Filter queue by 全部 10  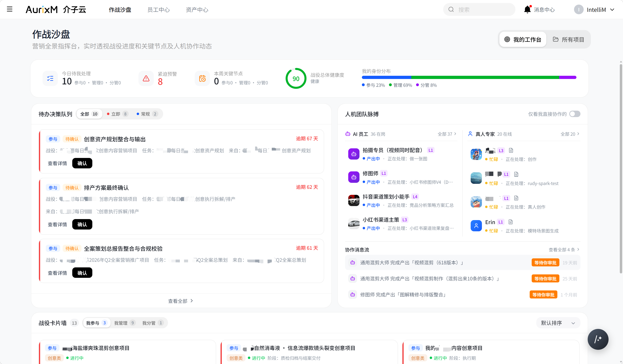(x=89, y=114)
